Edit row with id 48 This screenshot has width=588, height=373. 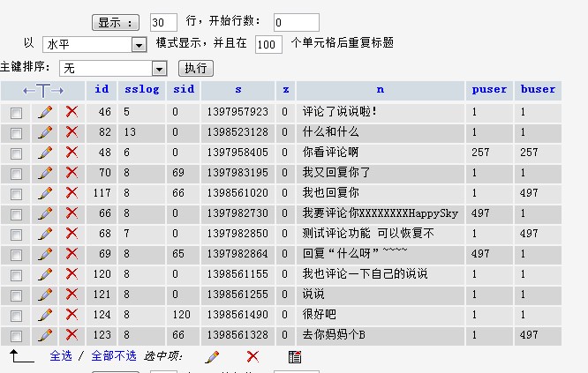click(45, 153)
